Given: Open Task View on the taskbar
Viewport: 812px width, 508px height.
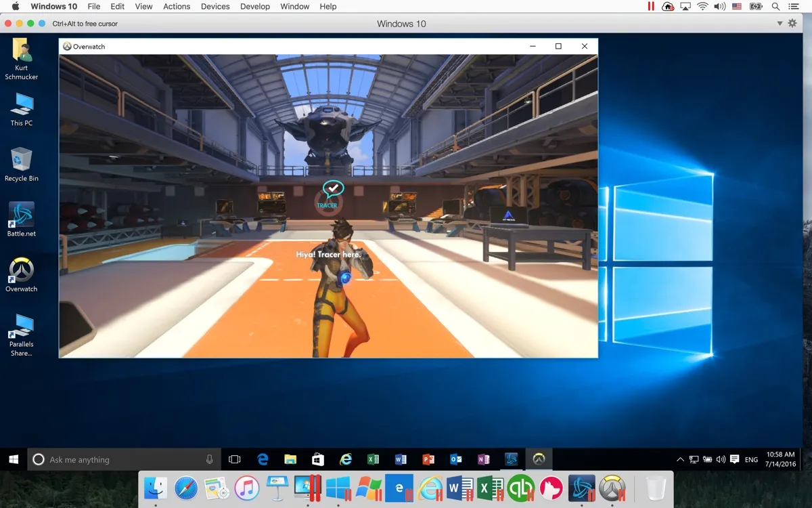Looking at the screenshot, I should click(234, 459).
